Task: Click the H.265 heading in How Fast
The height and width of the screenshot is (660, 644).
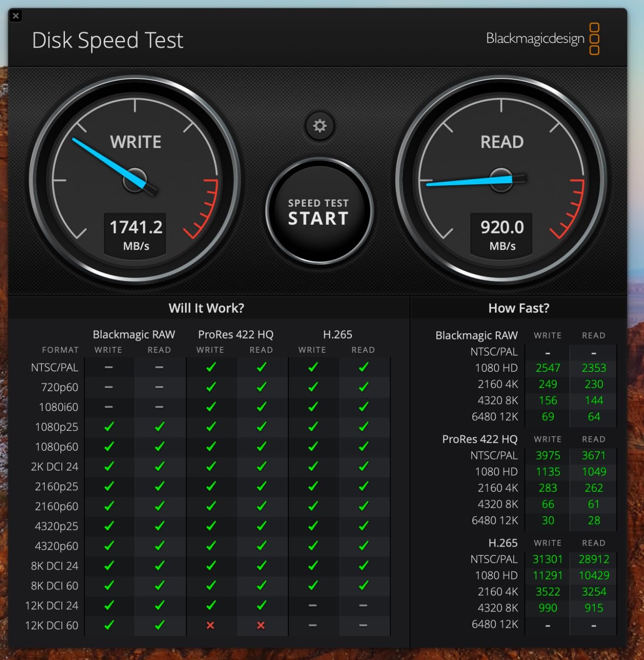Action: click(503, 543)
